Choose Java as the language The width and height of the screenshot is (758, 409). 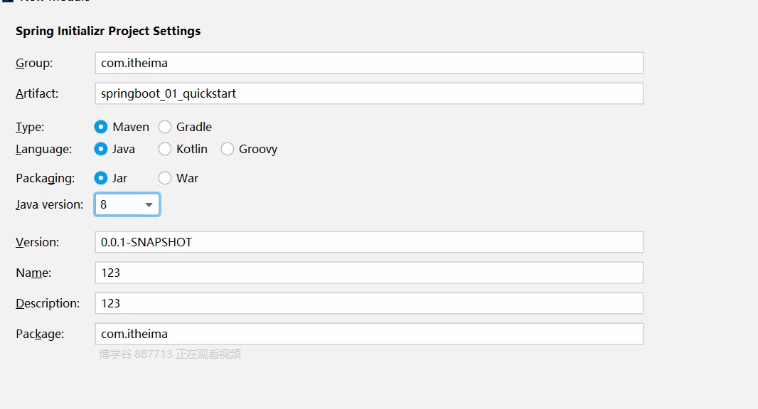[101, 149]
